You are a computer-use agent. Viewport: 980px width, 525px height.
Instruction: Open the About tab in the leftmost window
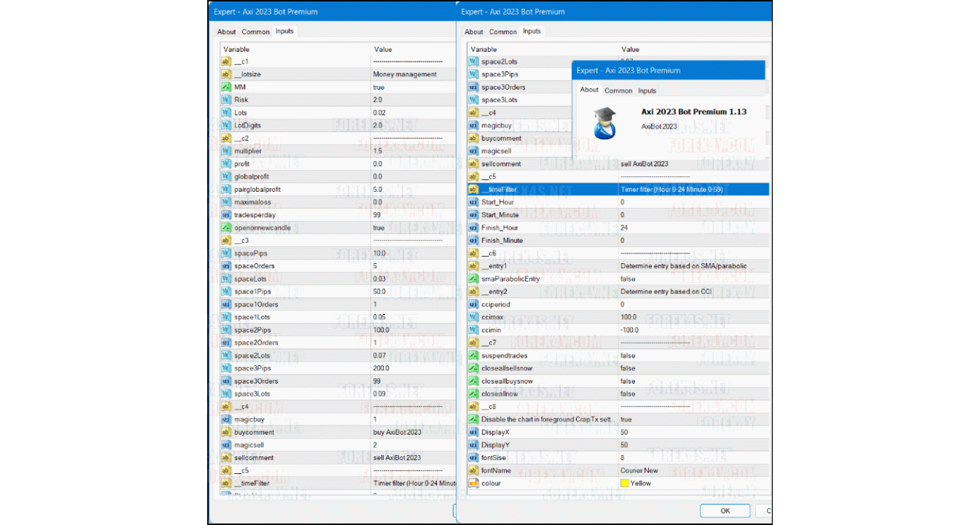point(227,32)
